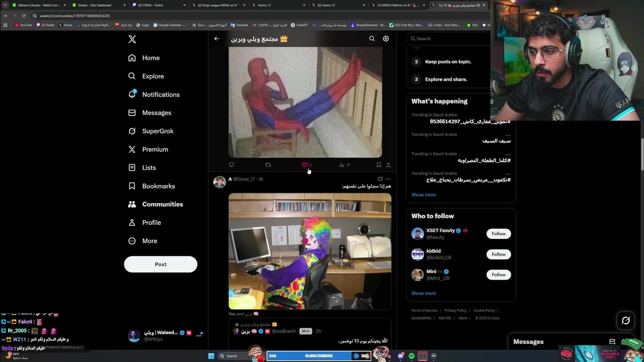
Task: Compose a new message in Messages drawer
Action: click(612, 342)
